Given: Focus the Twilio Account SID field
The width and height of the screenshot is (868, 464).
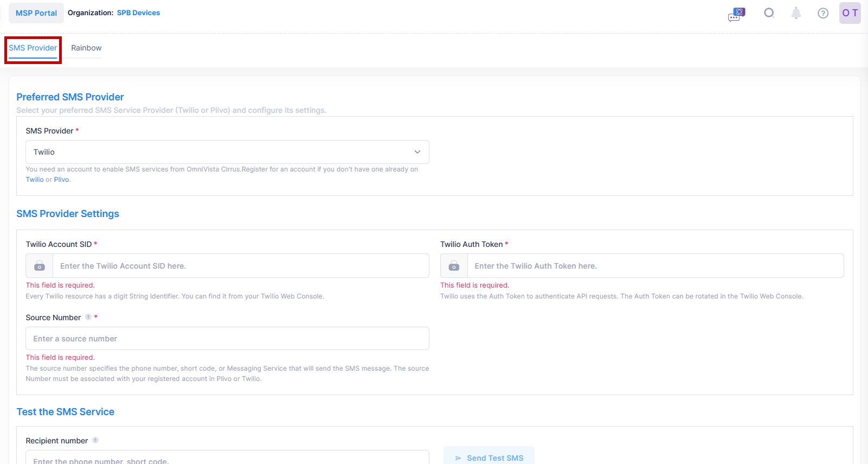Looking at the screenshot, I should coord(240,266).
